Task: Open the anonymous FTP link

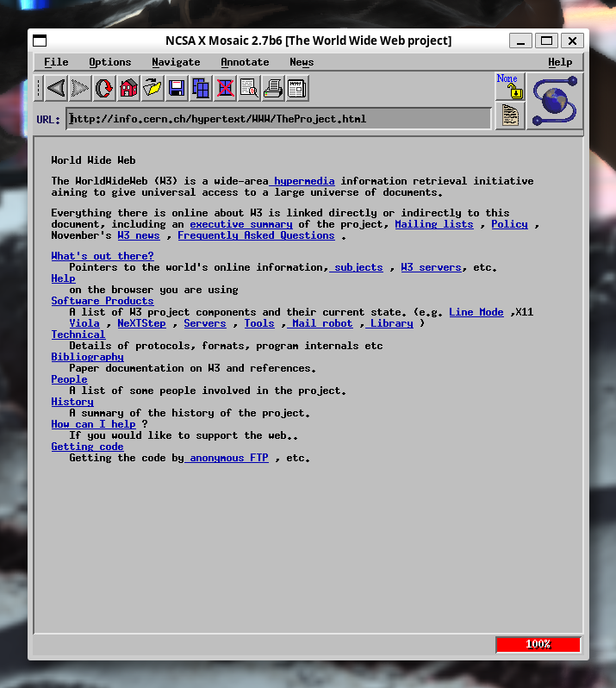Action: [x=229, y=458]
